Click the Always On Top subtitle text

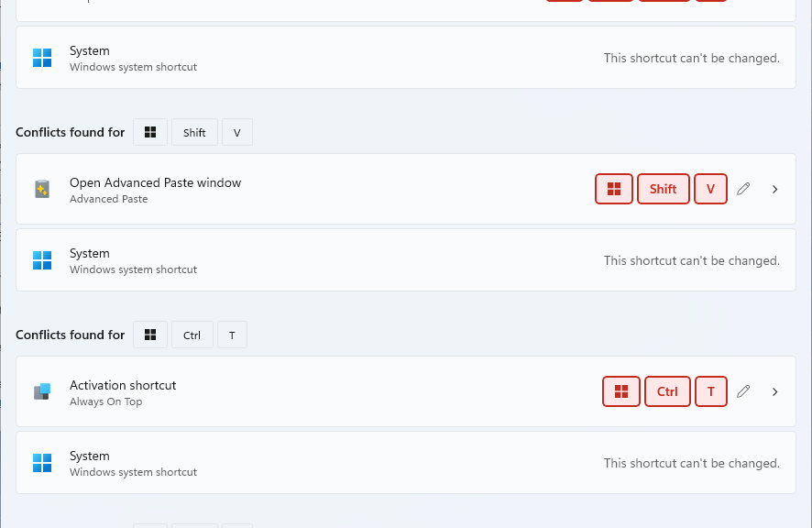tap(105, 401)
